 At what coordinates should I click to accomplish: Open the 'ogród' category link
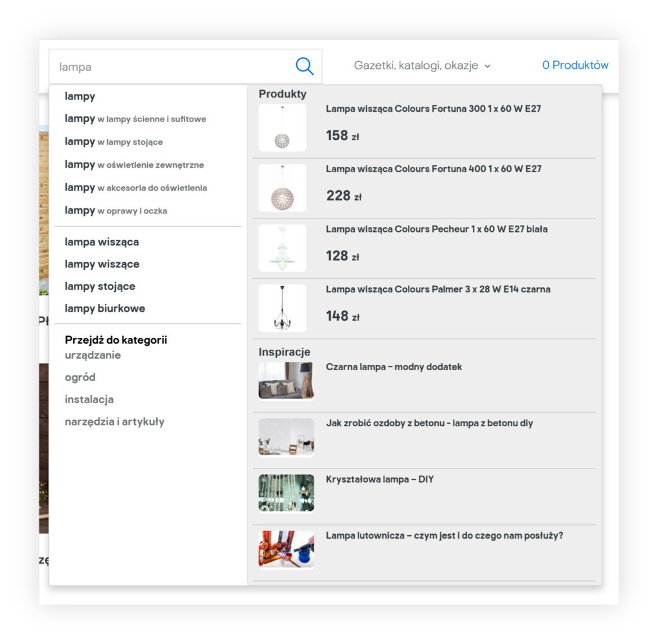click(x=80, y=377)
